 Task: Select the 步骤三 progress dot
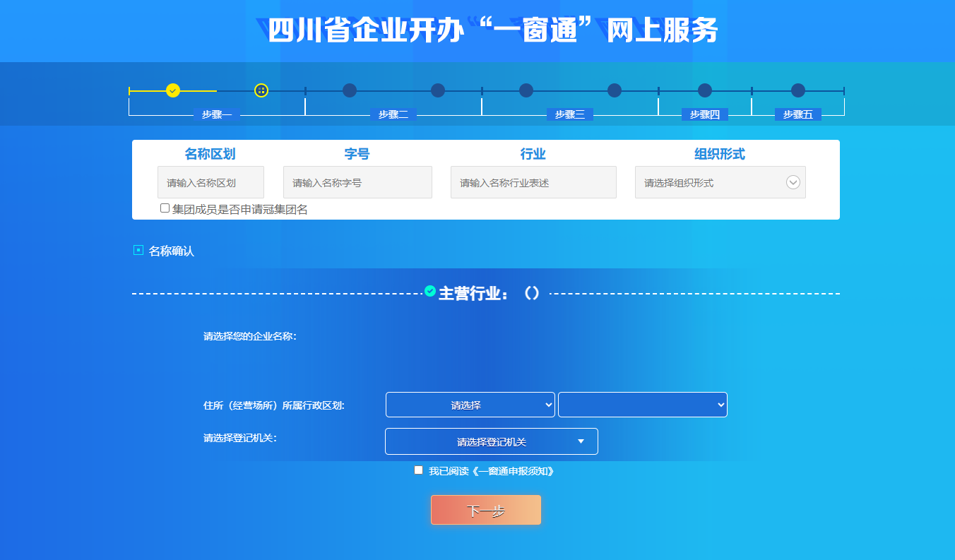click(526, 90)
